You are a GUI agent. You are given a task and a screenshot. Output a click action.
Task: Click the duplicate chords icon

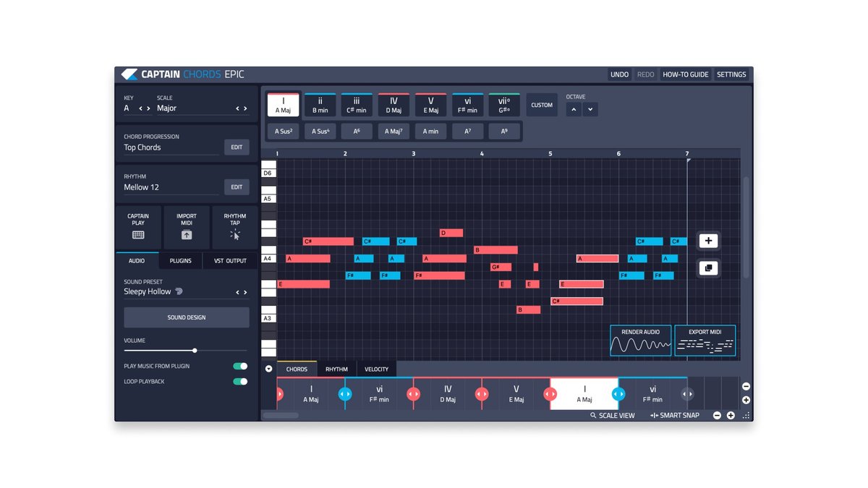707,267
